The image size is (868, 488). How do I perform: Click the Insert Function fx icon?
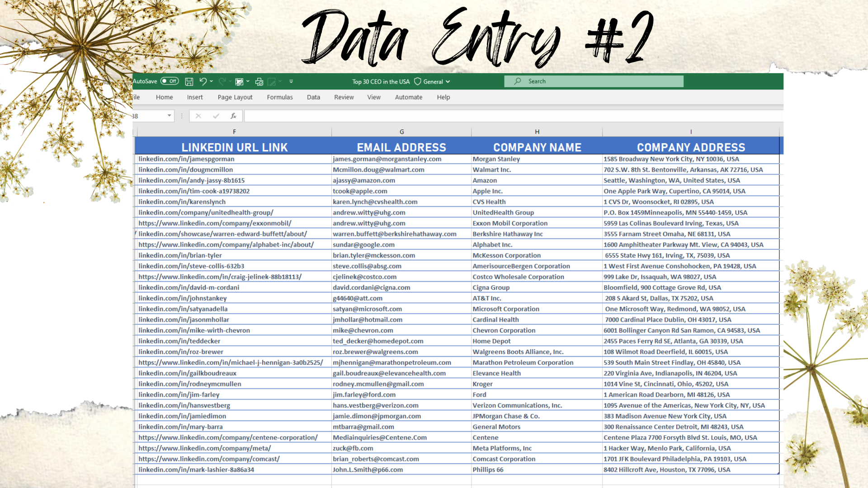pos(233,116)
